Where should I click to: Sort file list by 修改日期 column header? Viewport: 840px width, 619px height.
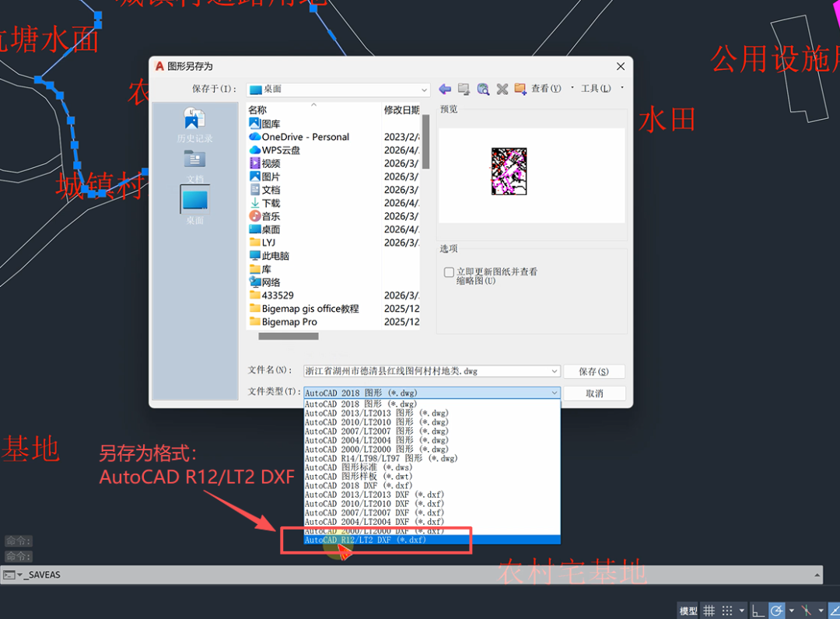[x=401, y=110]
